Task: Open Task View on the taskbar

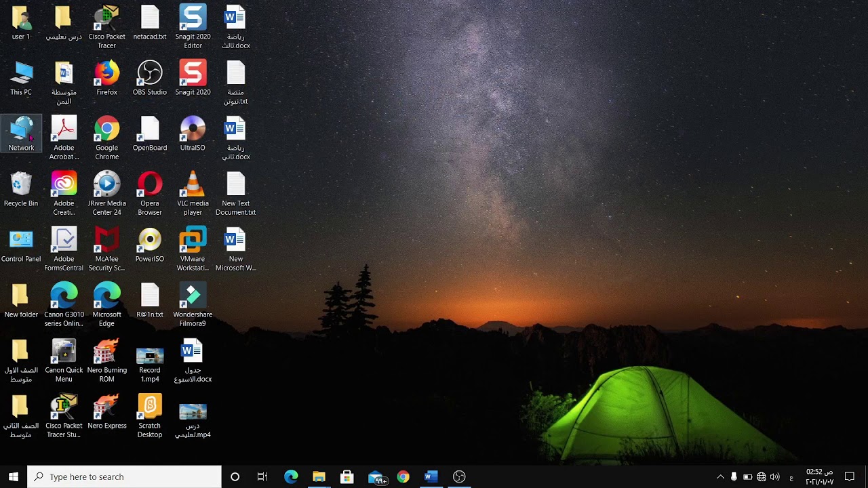Action: [262, 476]
